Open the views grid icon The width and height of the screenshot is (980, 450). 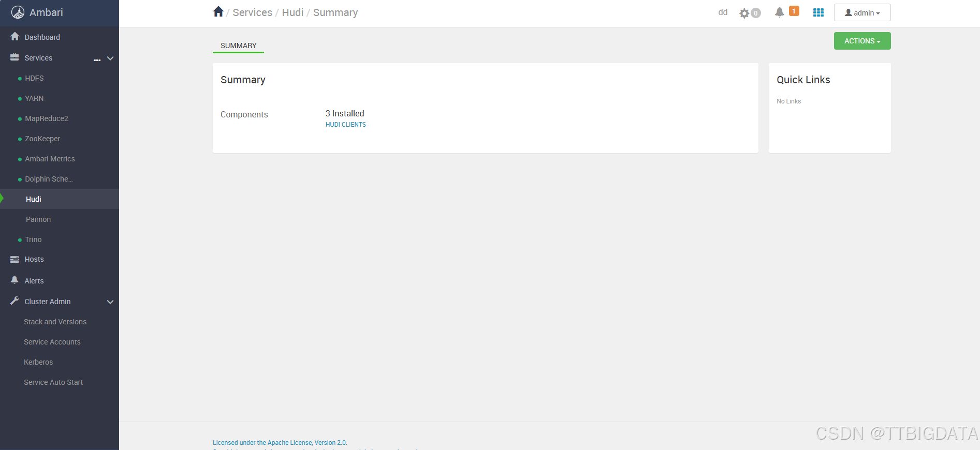coord(818,12)
